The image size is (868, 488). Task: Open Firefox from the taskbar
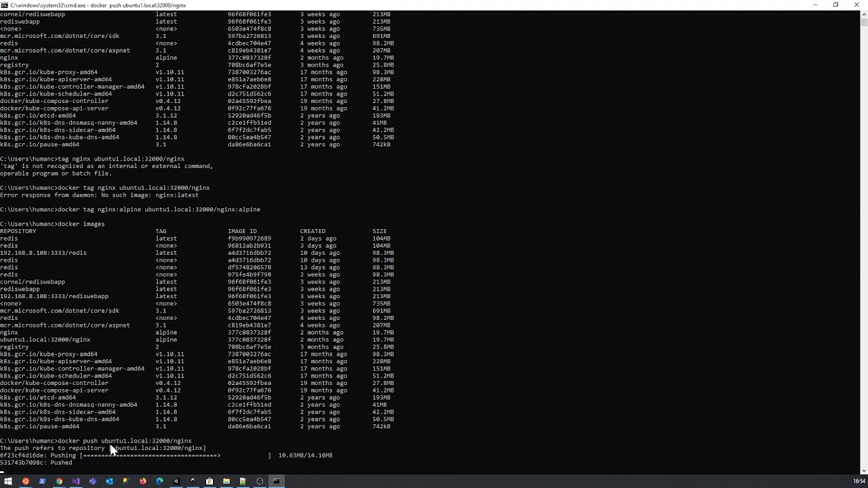(142, 481)
